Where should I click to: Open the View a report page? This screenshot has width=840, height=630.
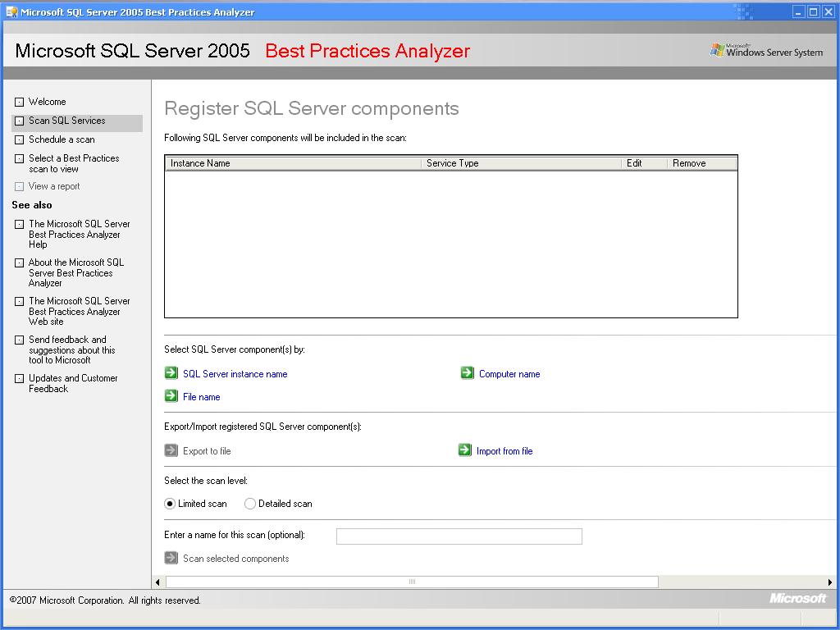click(54, 186)
